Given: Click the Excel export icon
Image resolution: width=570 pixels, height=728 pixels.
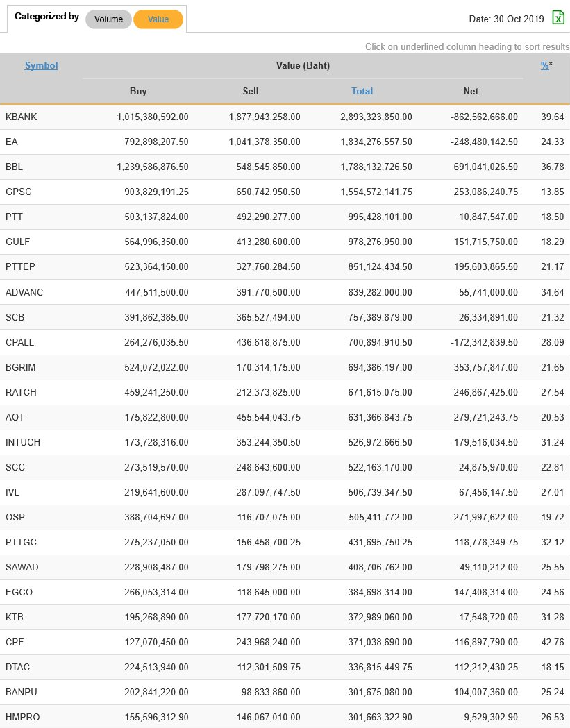Looking at the screenshot, I should 558,18.
